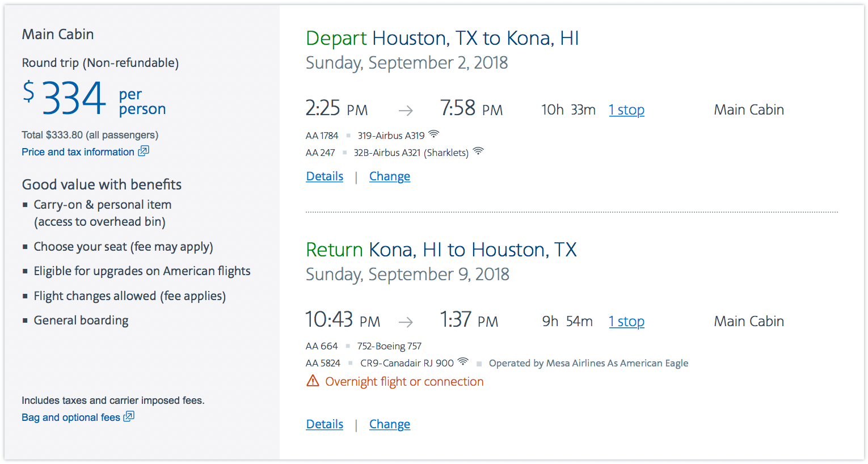
Task: Click the Wi-Fi icon beside 32B-Airbus A321 (Sharklets)
Action: click(478, 151)
